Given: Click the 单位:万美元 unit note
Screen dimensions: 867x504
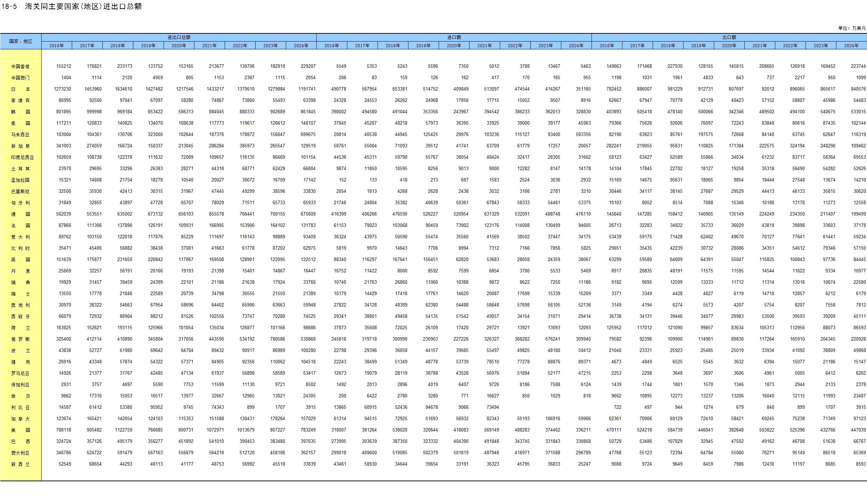Looking at the screenshot, I should click(852, 28).
